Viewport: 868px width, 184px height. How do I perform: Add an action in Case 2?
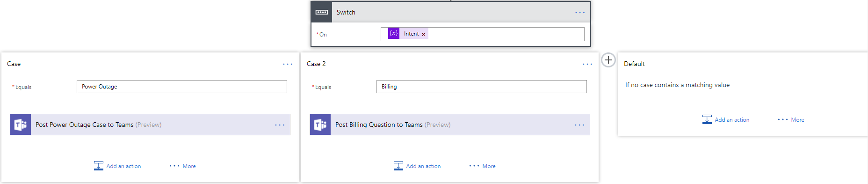click(417, 166)
